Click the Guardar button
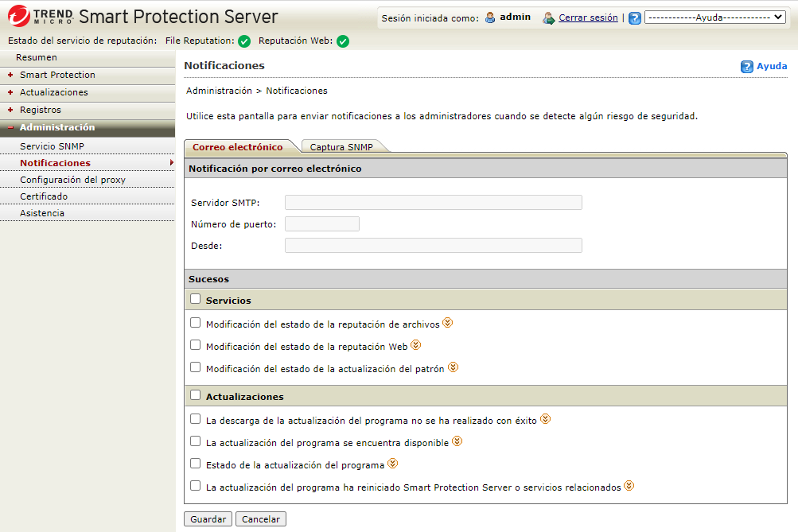The width and height of the screenshot is (798, 532). (208, 519)
